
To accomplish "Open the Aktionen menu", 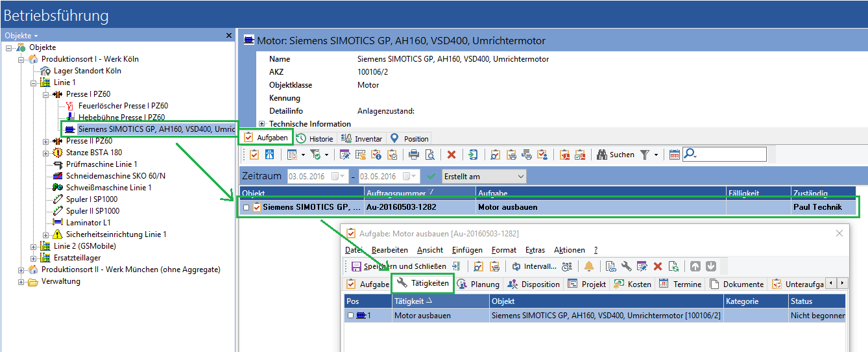I will click(570, 250).
